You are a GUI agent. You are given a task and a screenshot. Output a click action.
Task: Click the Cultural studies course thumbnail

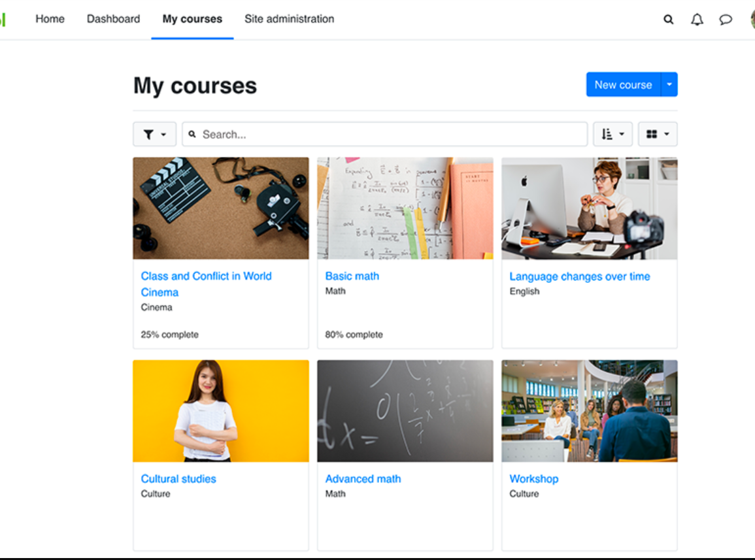click(221, 411)
